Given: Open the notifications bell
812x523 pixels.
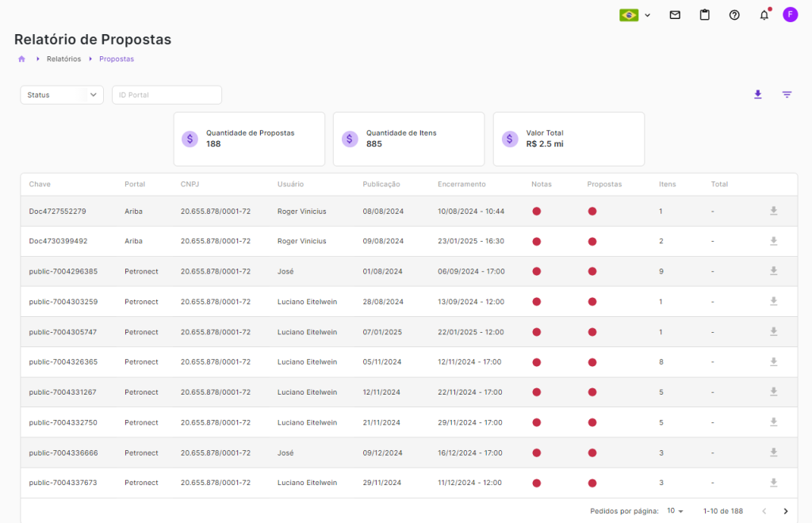Looking at the screenshot, I should (x=764, y=15).
